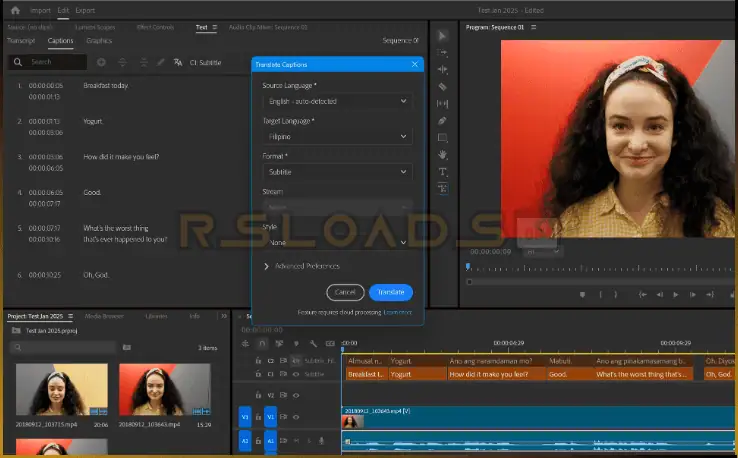Open Format dropdown showing Subtitle
This screenshot has width=738, height=458.
pyautogui.click(x=338, y=172)
